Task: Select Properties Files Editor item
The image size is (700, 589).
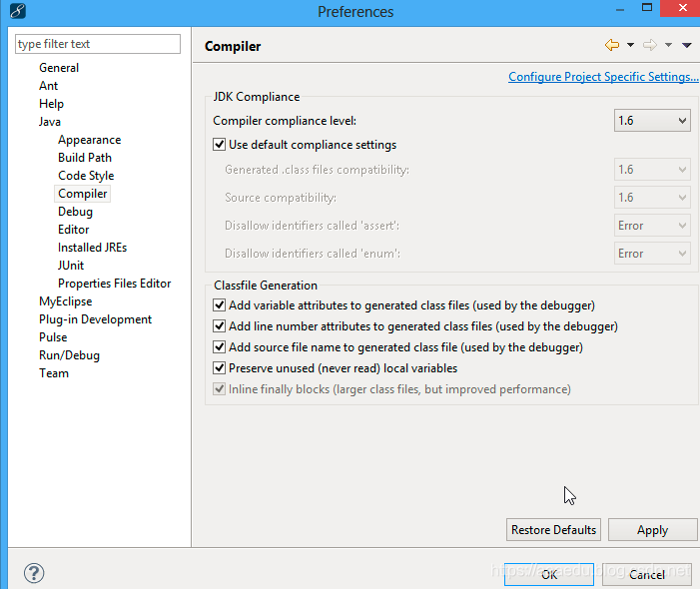Action: (114, 284)
